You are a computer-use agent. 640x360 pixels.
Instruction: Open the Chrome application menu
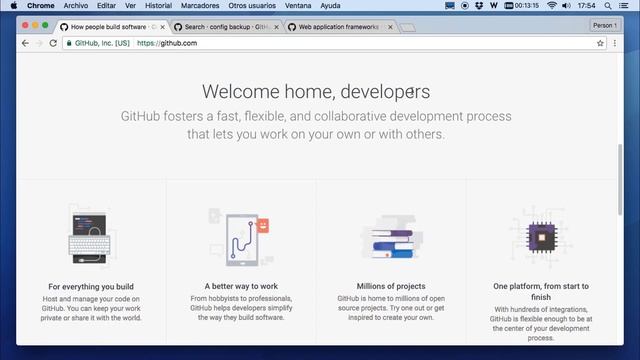coord(40,6)
